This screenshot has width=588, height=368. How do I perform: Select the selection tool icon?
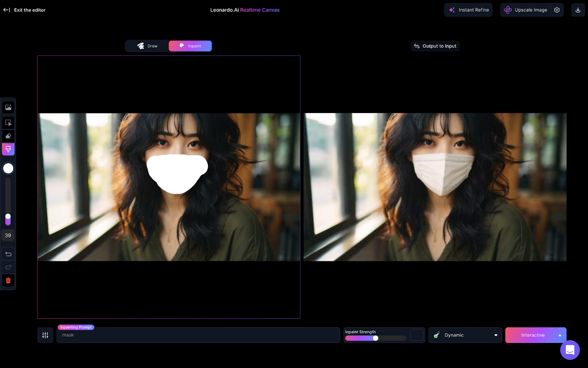(8, 123)
